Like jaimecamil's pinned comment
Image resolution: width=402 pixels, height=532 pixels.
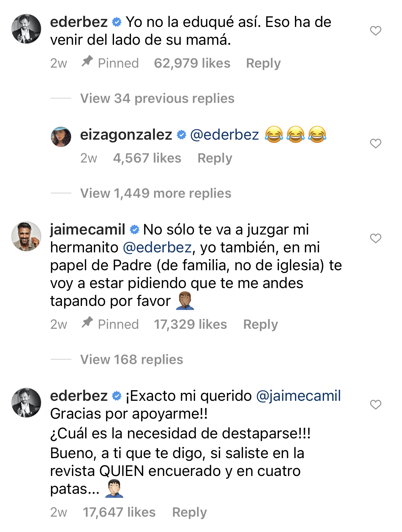click(375, 238)
